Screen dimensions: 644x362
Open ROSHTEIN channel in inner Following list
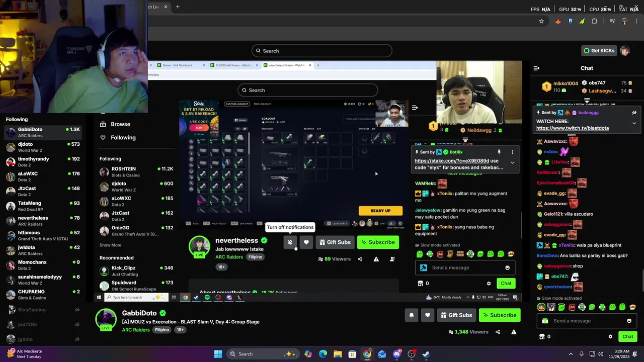coord(136,172)
